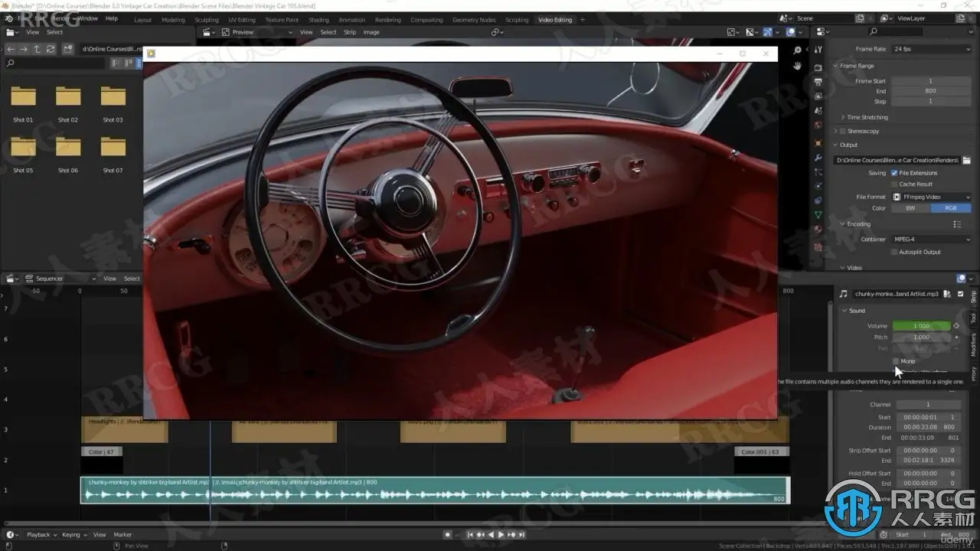Screen dimensions: 980x551
Task: Open the Material properties tab icon
Action: tap(818, 230)
